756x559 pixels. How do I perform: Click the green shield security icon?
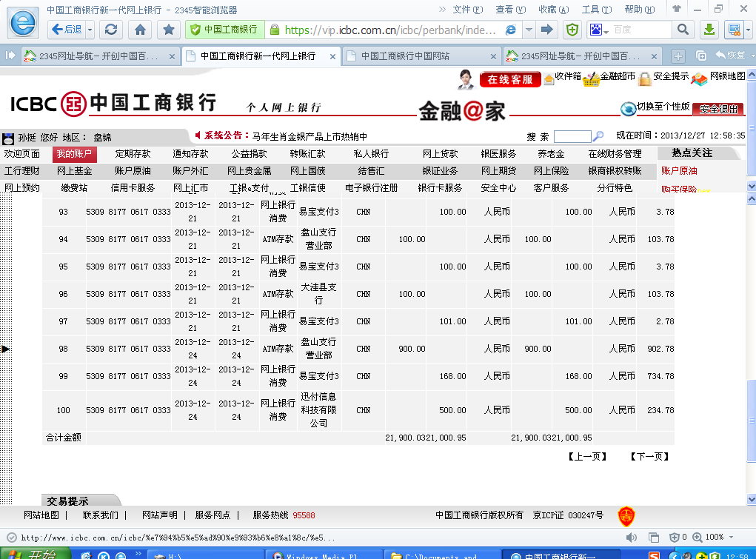572,30
